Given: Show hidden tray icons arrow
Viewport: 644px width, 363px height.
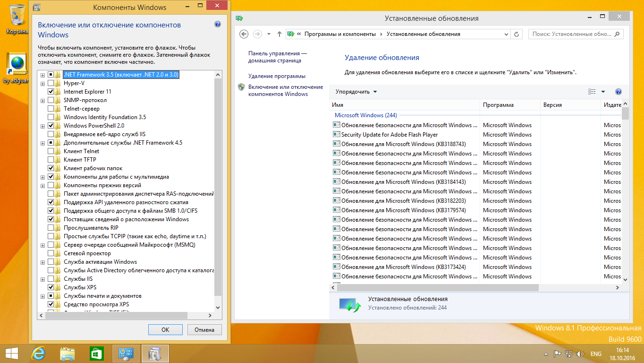Looking at the screenshot, I should [x=547, y=354].
